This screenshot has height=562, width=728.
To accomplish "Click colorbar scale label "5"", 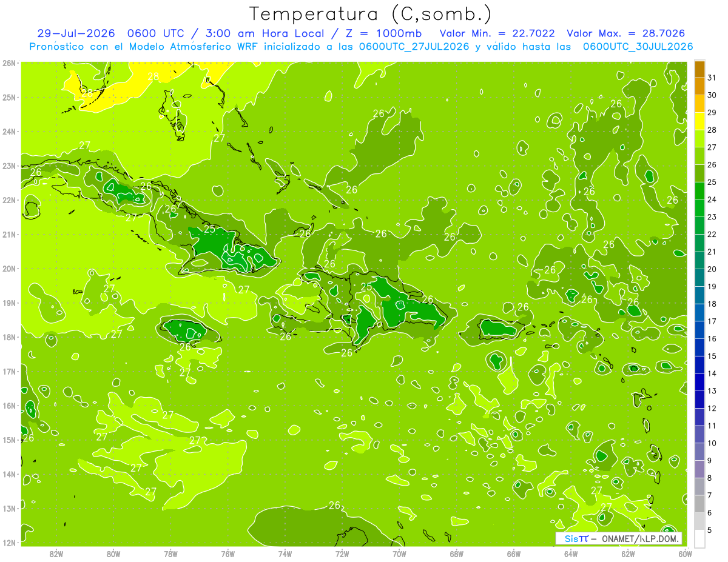I will click(x=710, y=530).
